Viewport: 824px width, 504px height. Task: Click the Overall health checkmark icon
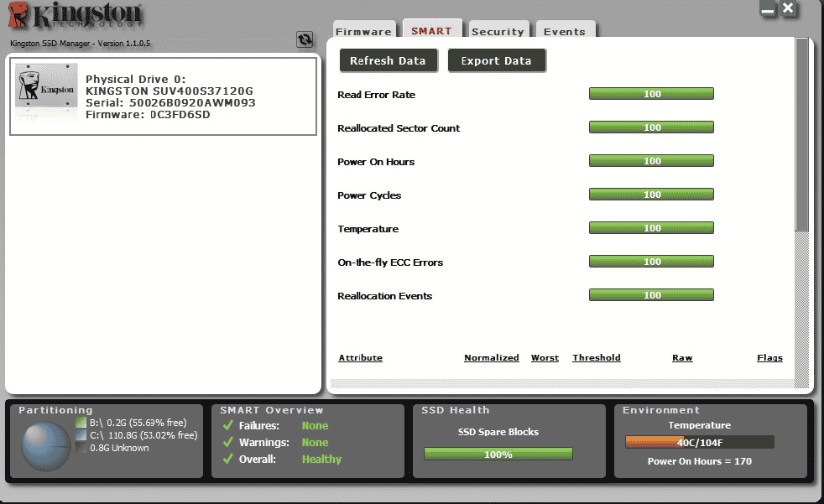[x=227, y=460]
